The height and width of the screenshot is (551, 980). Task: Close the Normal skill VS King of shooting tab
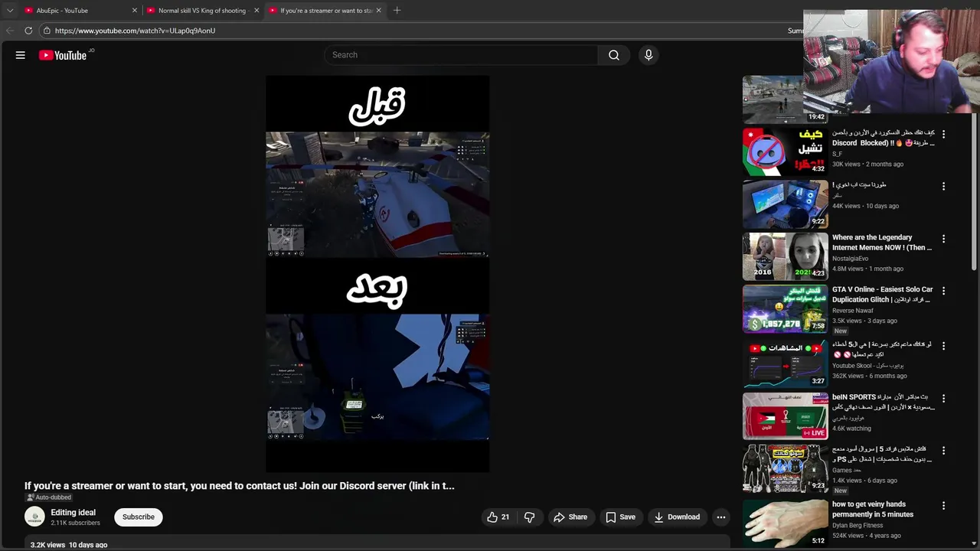coord(256,11)
